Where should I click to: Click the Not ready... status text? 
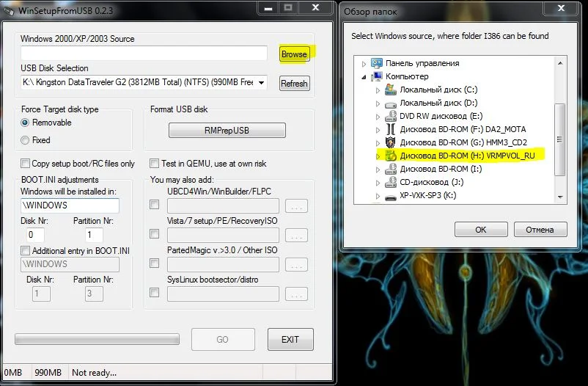(x=94, y=373)
